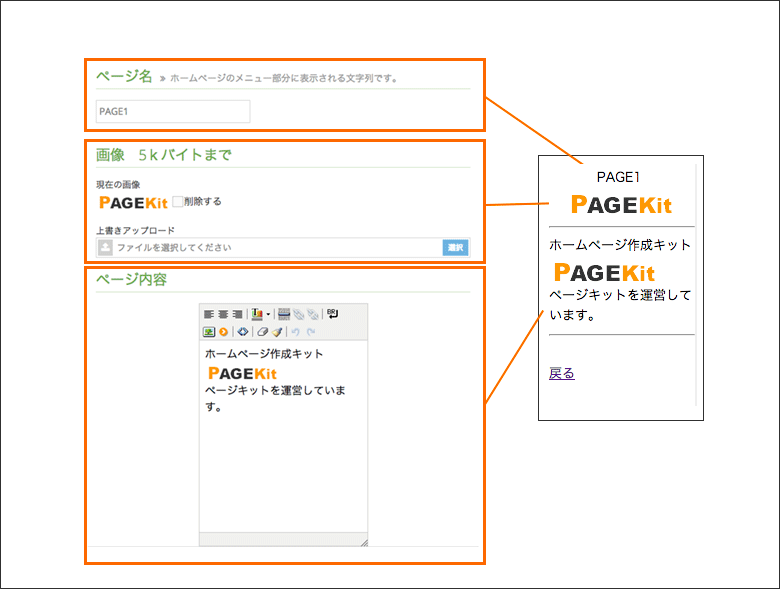Click the PAGE1 page name field
Viewport: 780px width, 589px height.
173,111
